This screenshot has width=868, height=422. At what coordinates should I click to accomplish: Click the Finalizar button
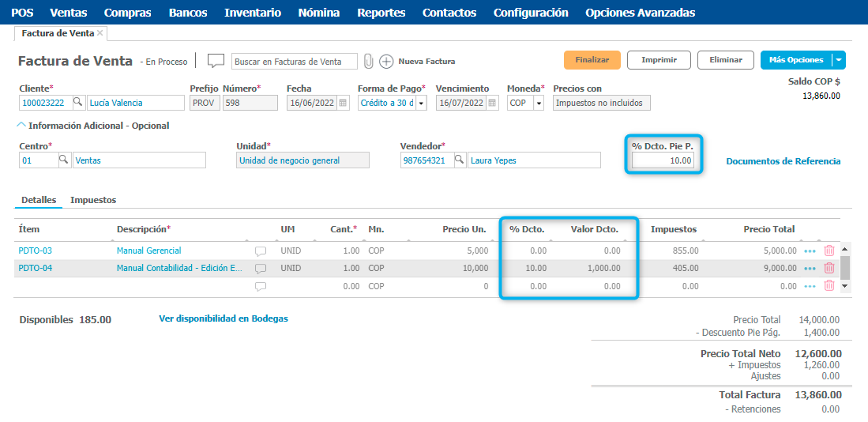coord(592,60)
